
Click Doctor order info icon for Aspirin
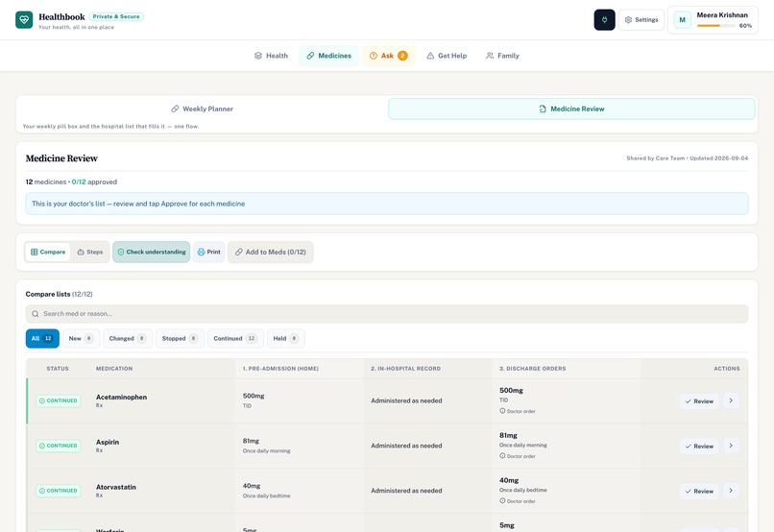tap(502, 455)
